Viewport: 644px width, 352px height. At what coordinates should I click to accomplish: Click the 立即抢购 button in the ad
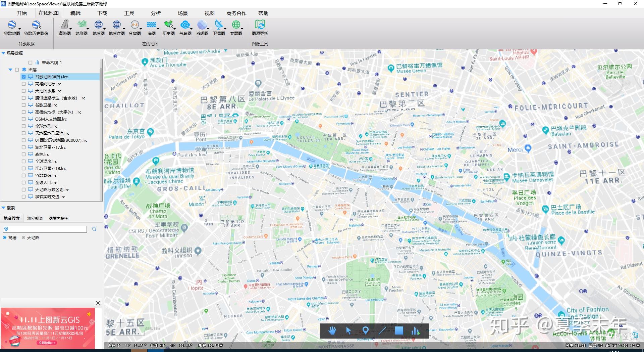point(47,343)
